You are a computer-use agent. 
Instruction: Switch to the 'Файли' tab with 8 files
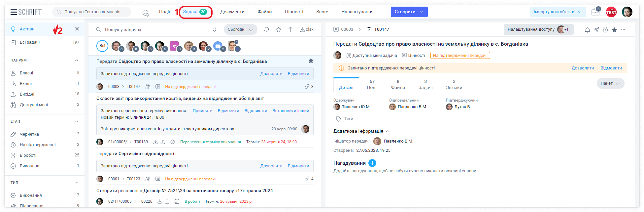(x=398, y=84)
